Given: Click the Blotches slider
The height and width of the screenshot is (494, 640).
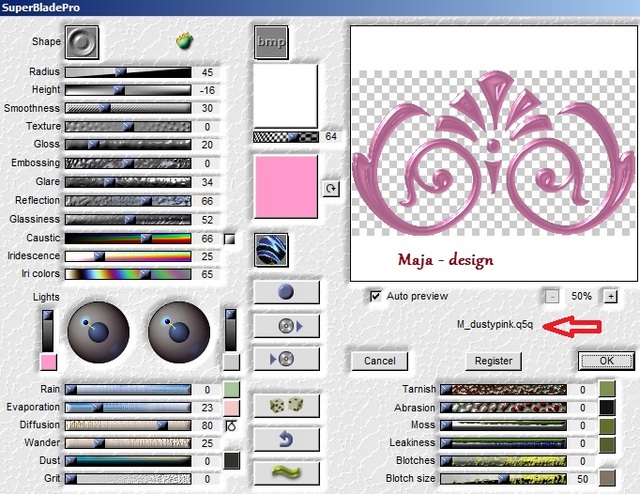Looking at the screenshot, I should pyautogui.click(x=504, y=461).
